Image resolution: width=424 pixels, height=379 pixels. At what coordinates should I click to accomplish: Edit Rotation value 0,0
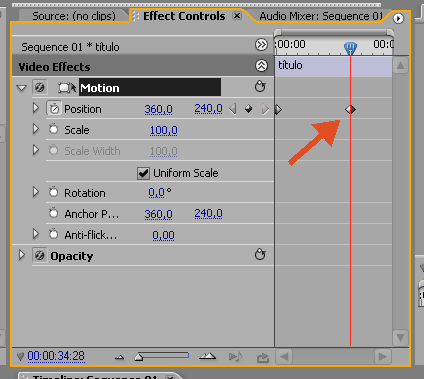[156, 193]
